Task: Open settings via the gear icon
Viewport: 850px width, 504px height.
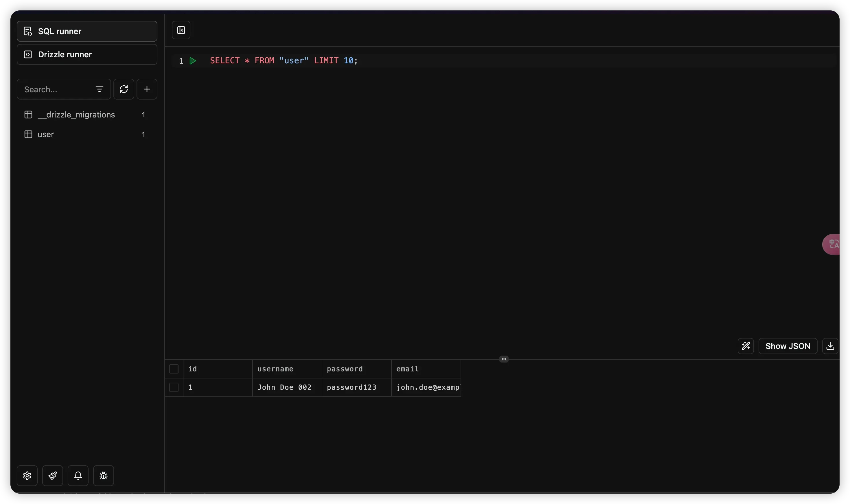Action: tap(27, 475)
